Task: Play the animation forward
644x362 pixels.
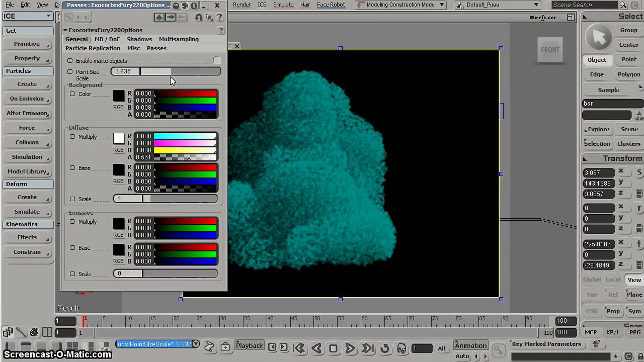Action: [350, 348]
